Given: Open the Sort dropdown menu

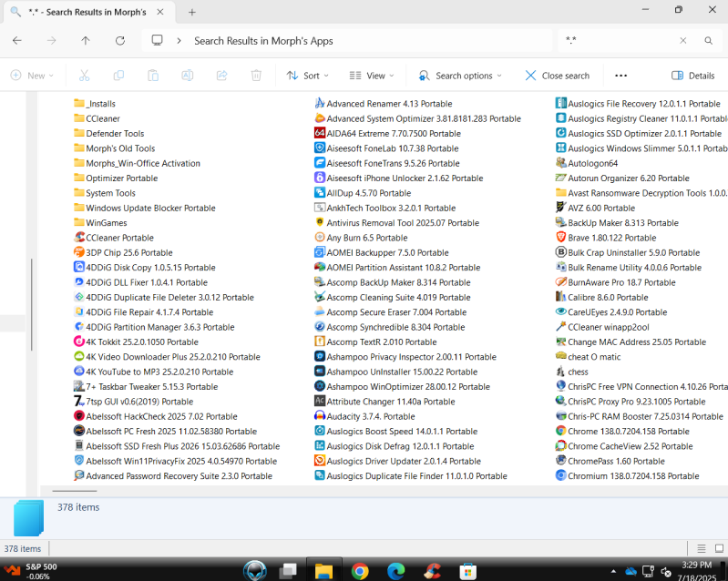Looking at the screenshot, I should (307, 76).
